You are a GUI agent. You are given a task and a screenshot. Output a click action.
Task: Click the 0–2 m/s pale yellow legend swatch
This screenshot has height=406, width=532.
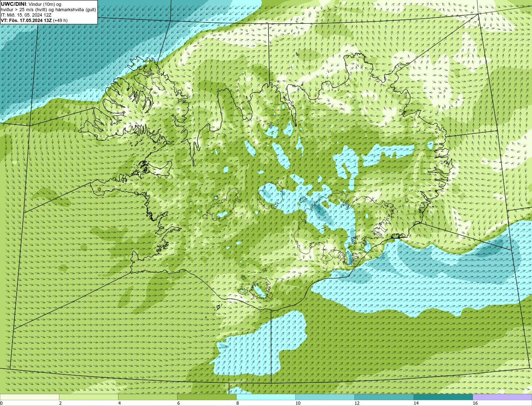tap(30, 397)
